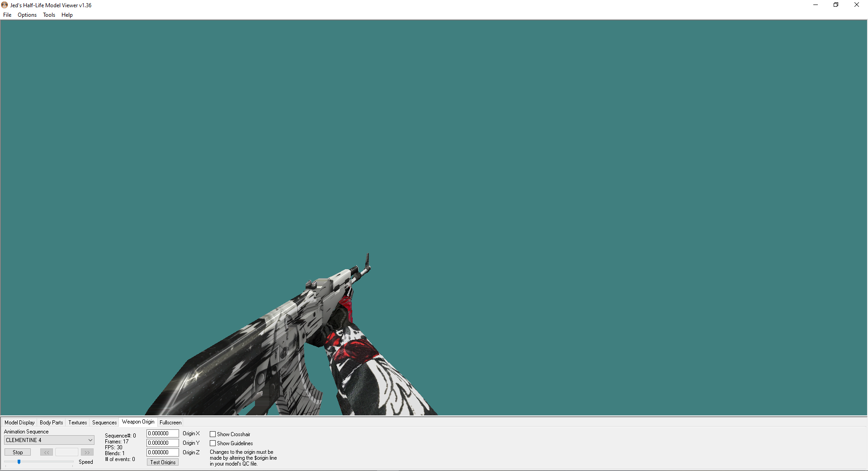Select the Weapon Origin tab
The height and width of the screenshot is (471, 868).
(138, 422)
